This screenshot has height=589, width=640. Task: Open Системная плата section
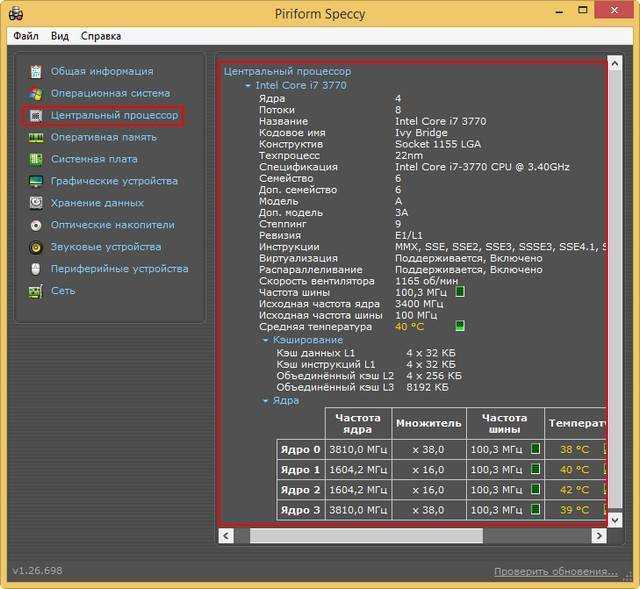pyautogui.click(x=94, y=159)
